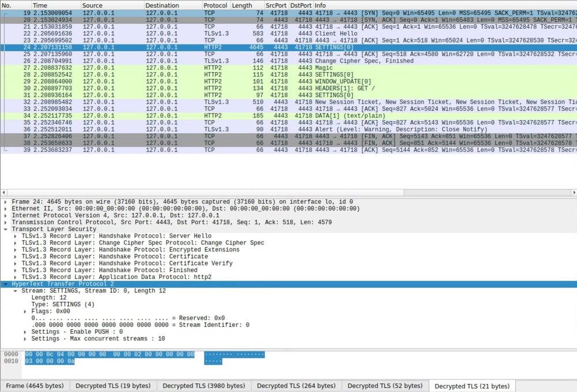Select packet 39 final ACK row

coord(288,150)
